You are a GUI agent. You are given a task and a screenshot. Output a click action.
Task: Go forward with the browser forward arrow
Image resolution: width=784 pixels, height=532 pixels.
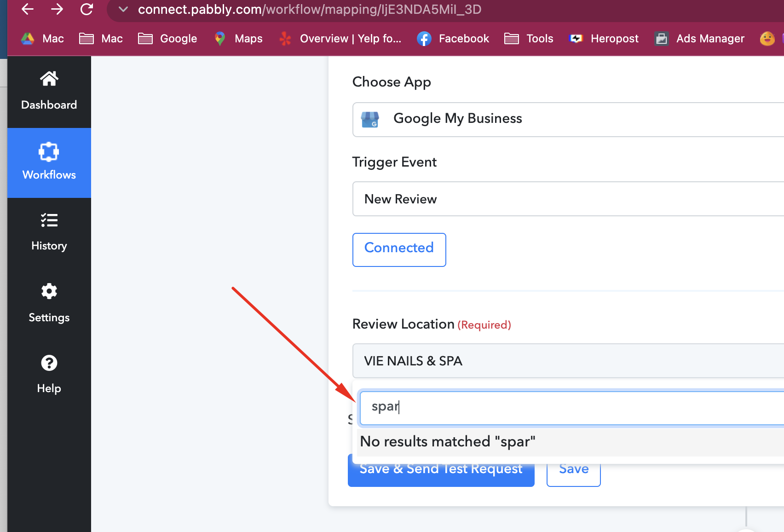pyautogui.click(x=57, y=9)
